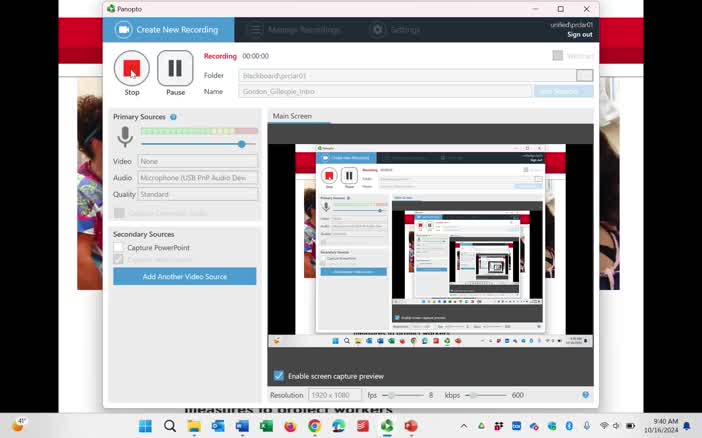This screenshot has width=702, height=438.
Task: Open Windows Start menu
Action: (145, 426)
